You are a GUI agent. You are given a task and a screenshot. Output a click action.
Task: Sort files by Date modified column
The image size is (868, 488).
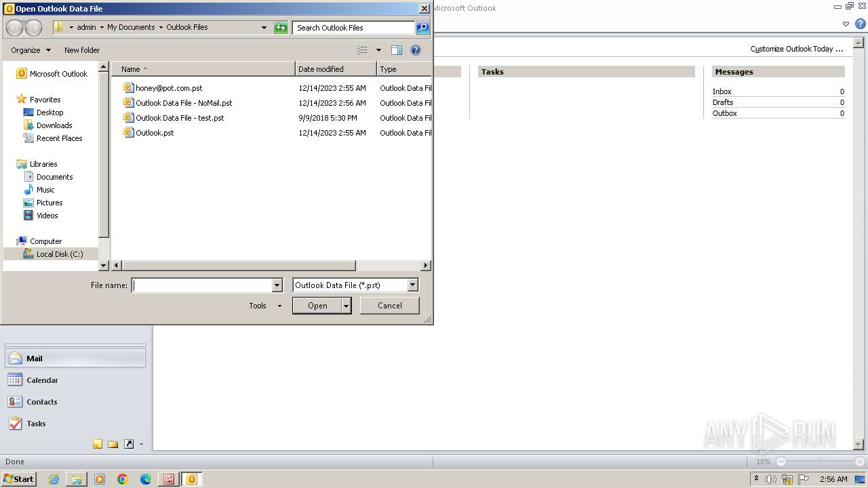tap(336, 69)
